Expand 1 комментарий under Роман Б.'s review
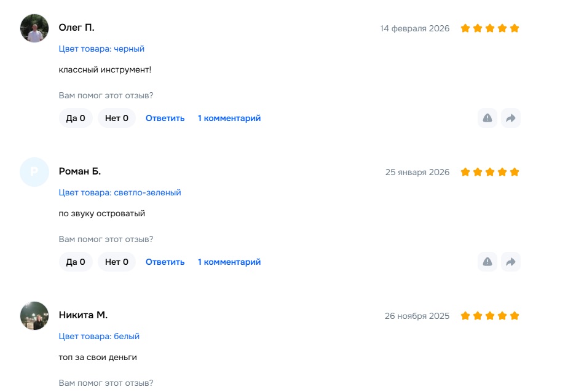The width and height of the screenshot is (576, 392). click(229, 262)
